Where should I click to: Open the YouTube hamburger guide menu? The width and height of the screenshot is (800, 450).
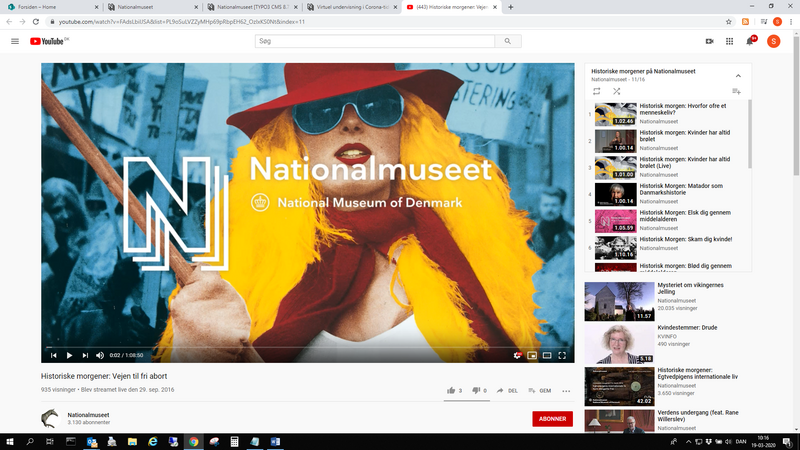pos(15,41)
